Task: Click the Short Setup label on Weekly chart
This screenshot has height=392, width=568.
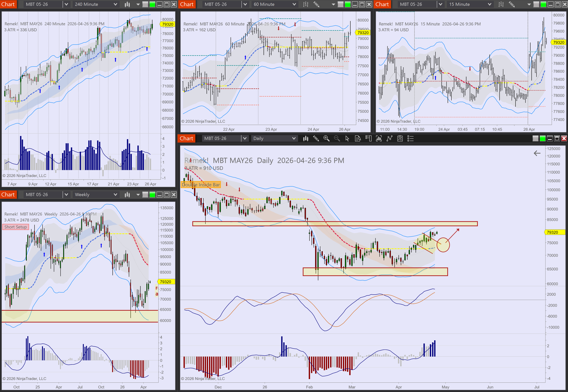Action: (x=15, y=227)
